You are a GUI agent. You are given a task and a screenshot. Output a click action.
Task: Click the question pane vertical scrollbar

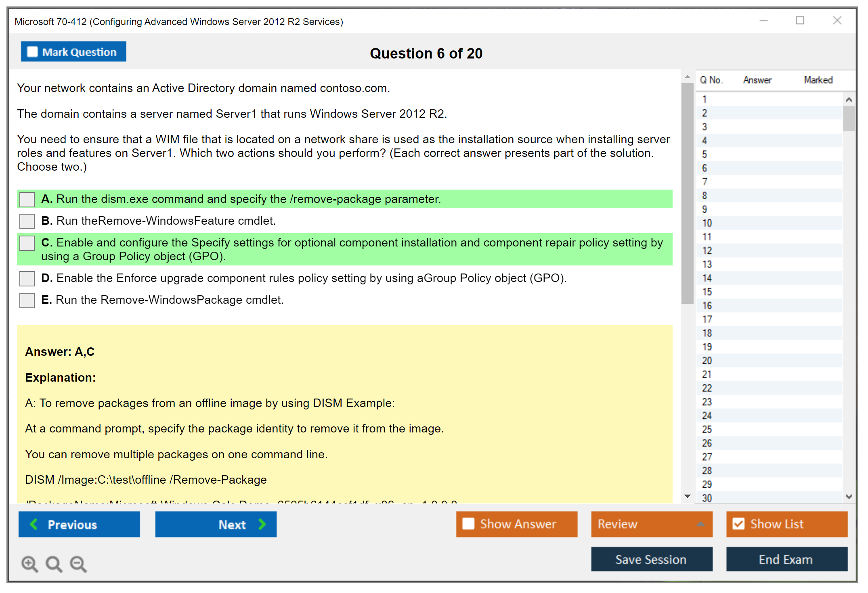pos(687,194)
